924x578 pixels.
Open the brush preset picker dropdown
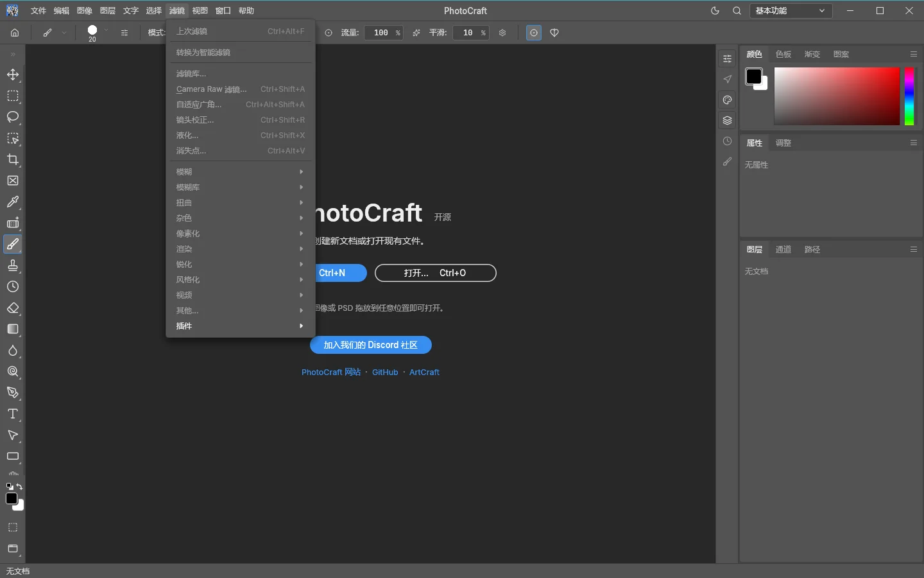click(107, 30)
